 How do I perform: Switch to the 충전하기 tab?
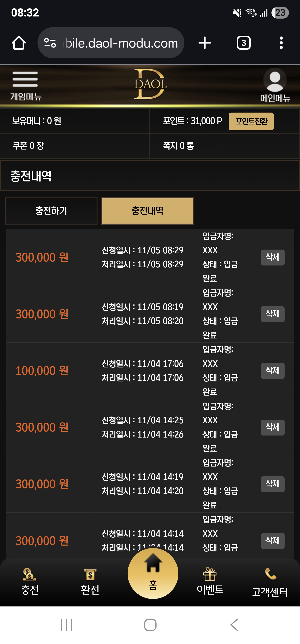coord(51,211)
